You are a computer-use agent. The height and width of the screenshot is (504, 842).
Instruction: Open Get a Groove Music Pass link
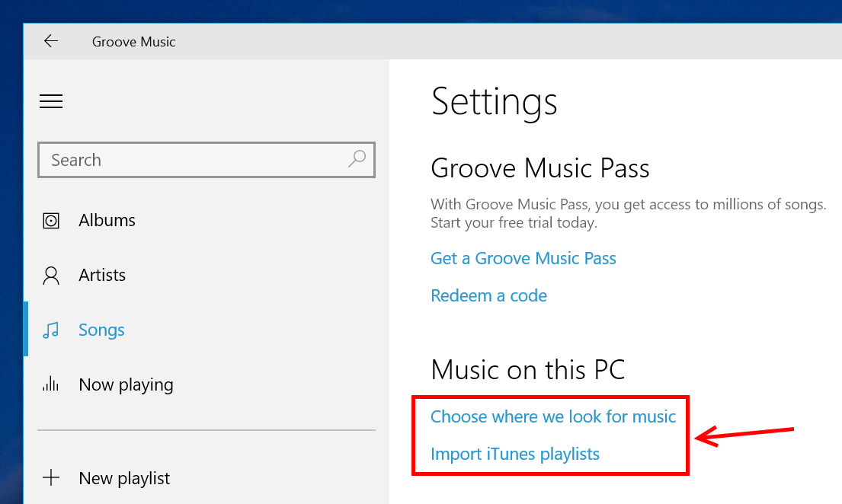523,258
